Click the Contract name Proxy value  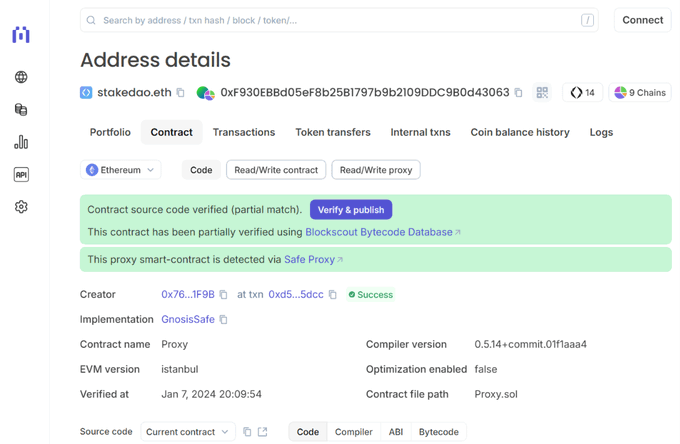(174, 345)
